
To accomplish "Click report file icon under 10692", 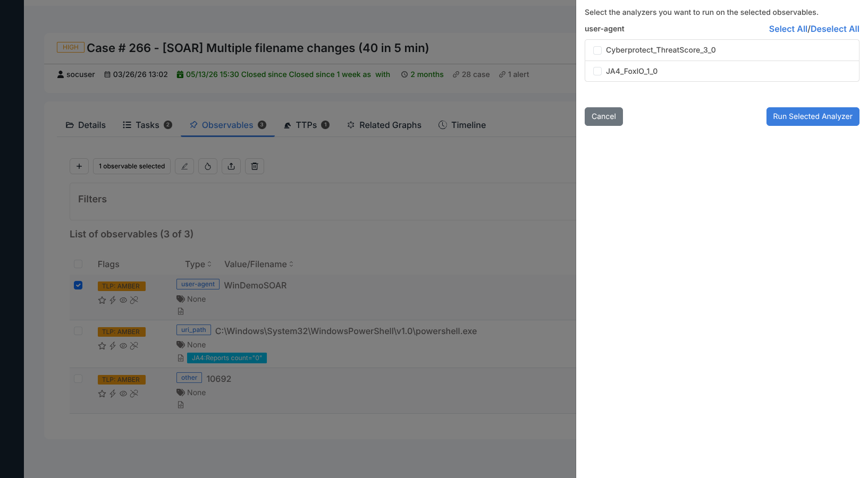I will (x=181, y=405).
